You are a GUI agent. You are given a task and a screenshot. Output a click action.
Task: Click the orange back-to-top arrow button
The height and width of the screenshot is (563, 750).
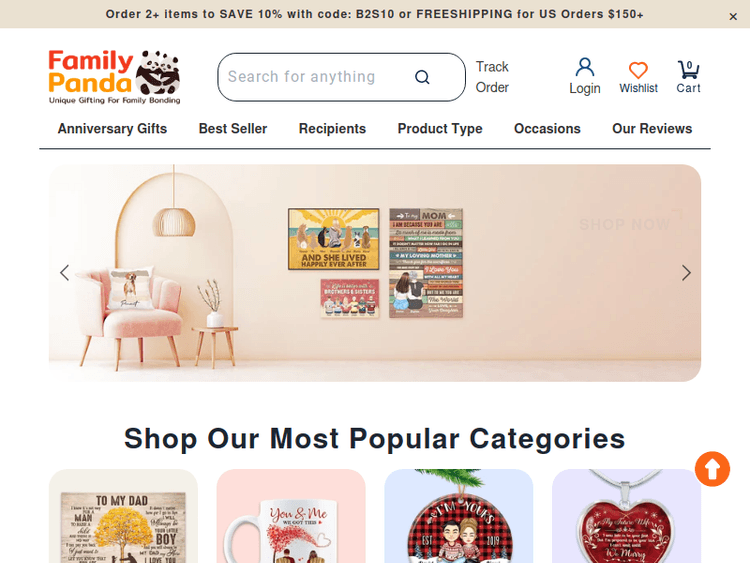pyautogui.click(x=712, y=469)
